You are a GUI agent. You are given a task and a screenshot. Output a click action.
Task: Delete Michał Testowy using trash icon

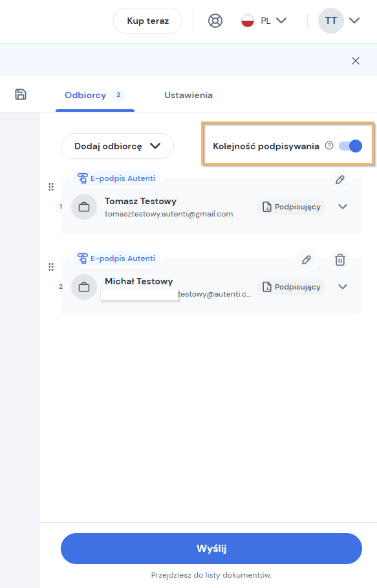point(340,260)
